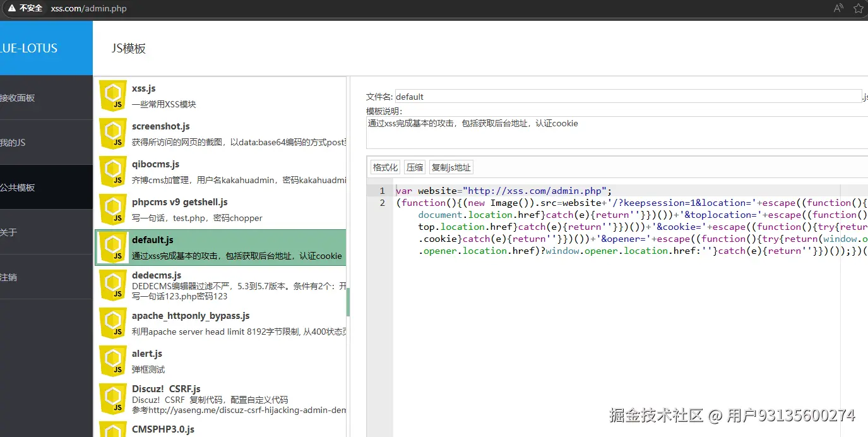The height and width of the screenshot is (437, 868).
Task: Click code line var website="http://xss.com/admin.php"
Action: 504,191
